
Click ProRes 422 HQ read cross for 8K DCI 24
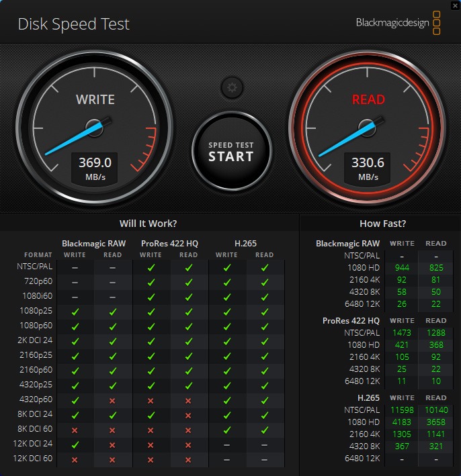coord(188,416)
